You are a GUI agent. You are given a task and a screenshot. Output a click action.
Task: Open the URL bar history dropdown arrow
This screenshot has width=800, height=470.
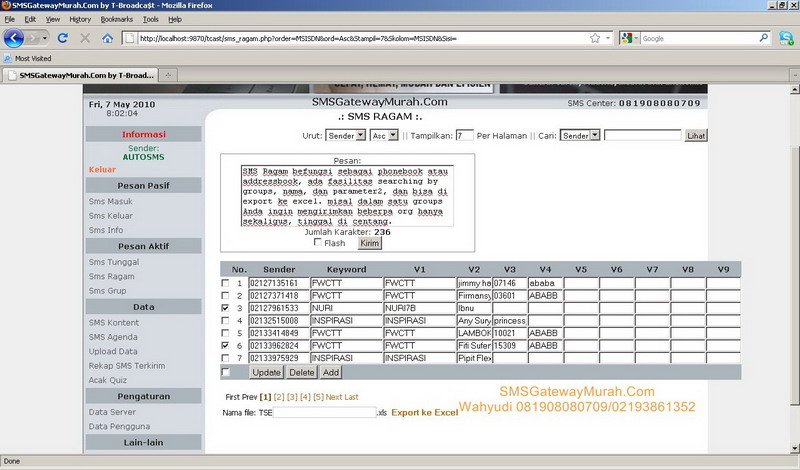[x=608, y=38]
